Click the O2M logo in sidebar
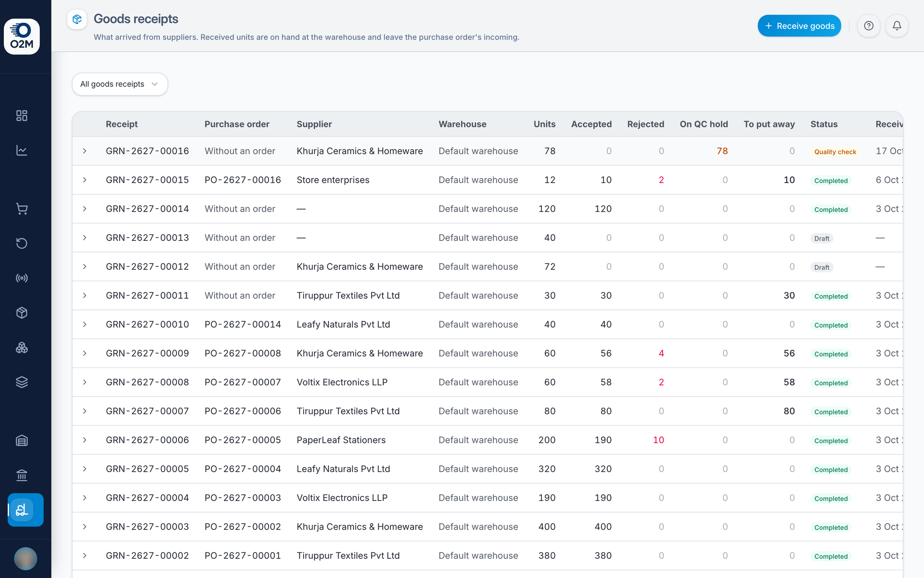This screenshot has width=924, height=578. 22,37
